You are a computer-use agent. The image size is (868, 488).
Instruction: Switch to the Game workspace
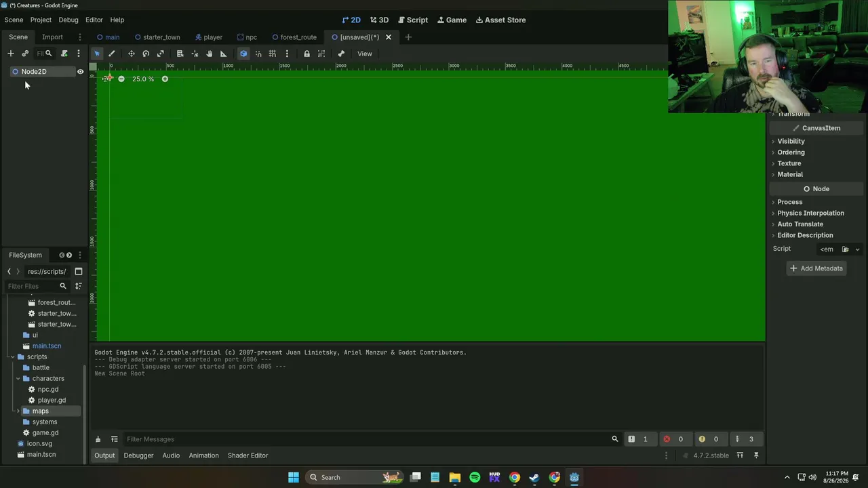452,20
